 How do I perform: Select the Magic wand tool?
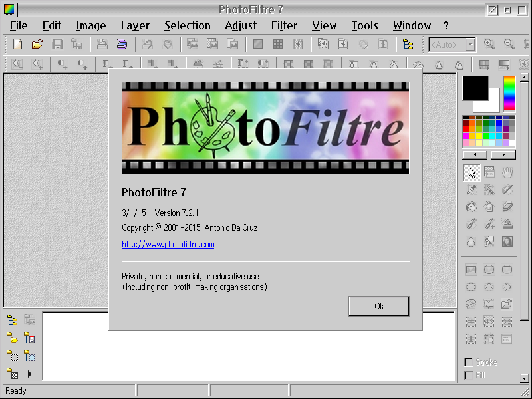489,190
